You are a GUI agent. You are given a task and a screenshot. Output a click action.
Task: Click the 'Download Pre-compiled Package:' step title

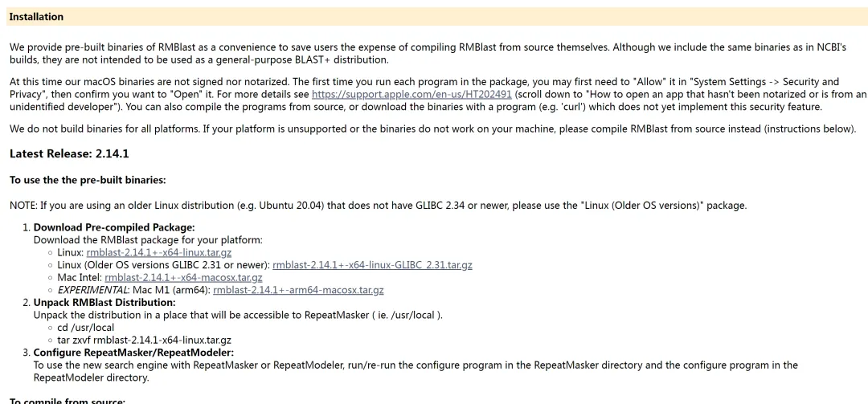coord(115,227)
